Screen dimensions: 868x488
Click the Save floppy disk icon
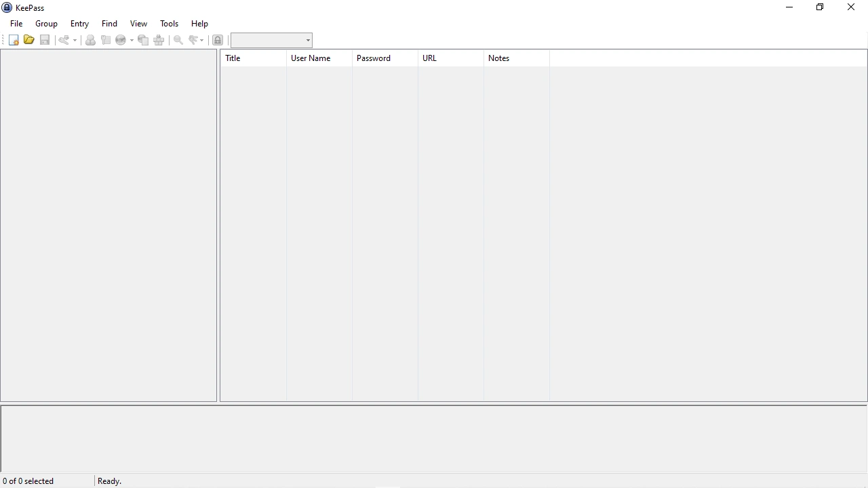click(45, 40)
